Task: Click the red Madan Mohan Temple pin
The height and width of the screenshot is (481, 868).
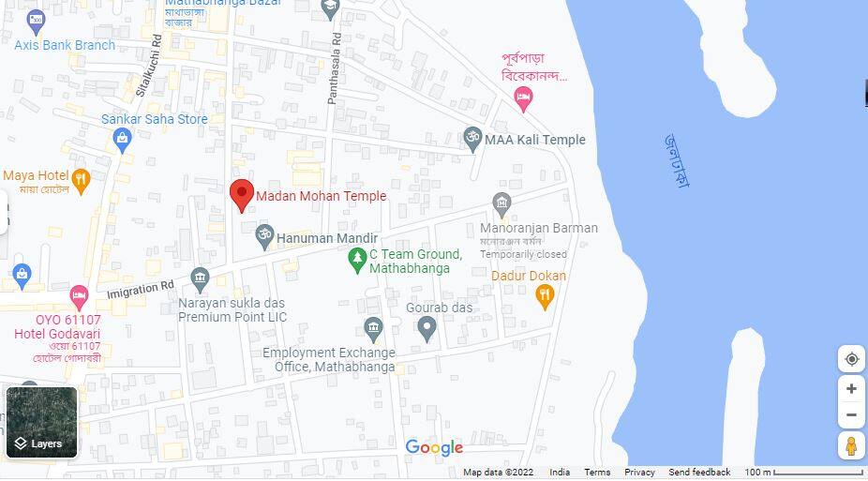Action: point(242,195)
